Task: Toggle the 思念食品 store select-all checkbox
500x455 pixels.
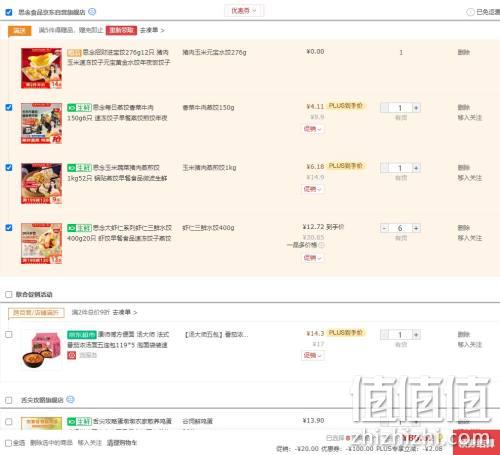Action: pyautogui.click(x=9, y=12)
